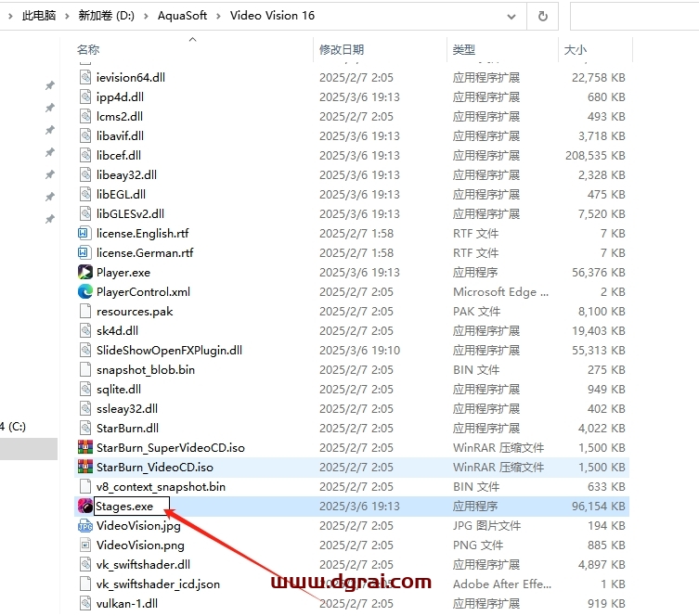This screenshot has width=699, height=616.
Task: Click the JPG 图片文件 type of VideoVision.jpg
Action: click(486, 526)
